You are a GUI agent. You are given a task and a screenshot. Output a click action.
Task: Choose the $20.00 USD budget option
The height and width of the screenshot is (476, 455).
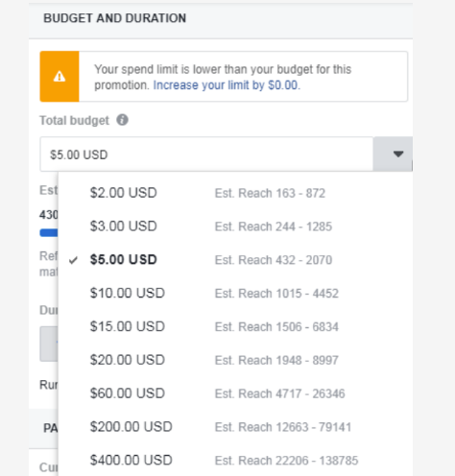pos(235,360)
